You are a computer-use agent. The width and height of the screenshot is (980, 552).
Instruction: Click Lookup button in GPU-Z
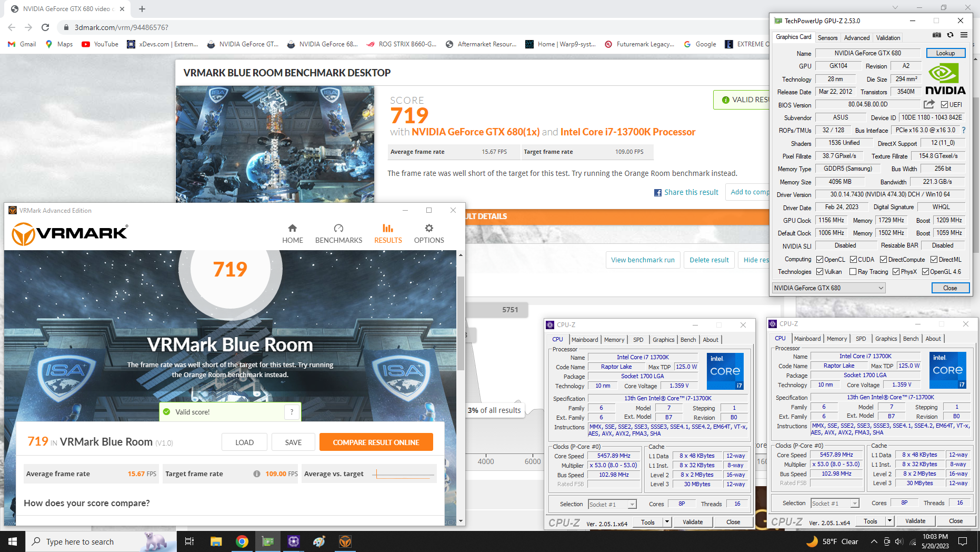(x=945, y=53)
